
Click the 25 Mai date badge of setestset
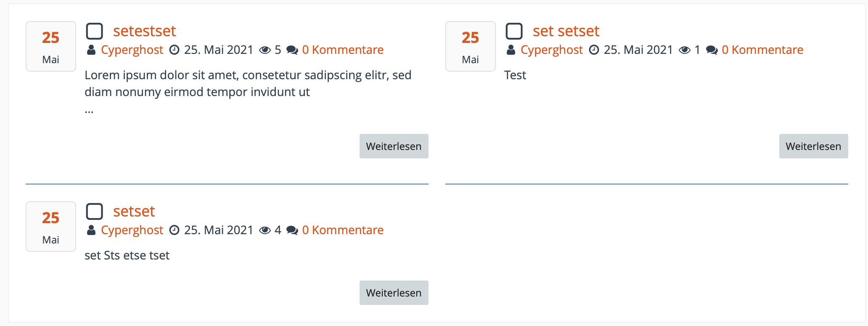tap(51, 46)
